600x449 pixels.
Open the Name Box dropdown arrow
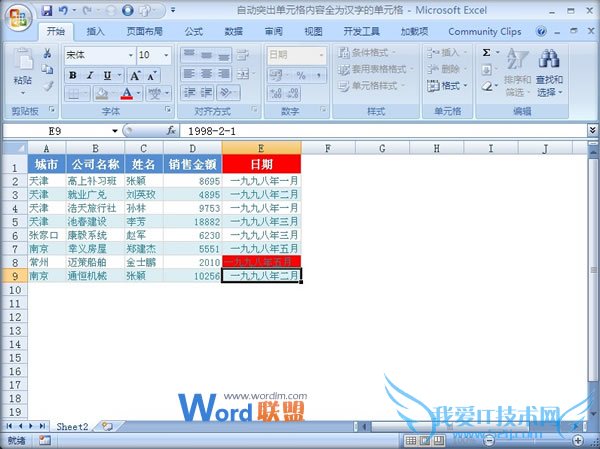tap(114, 131)
